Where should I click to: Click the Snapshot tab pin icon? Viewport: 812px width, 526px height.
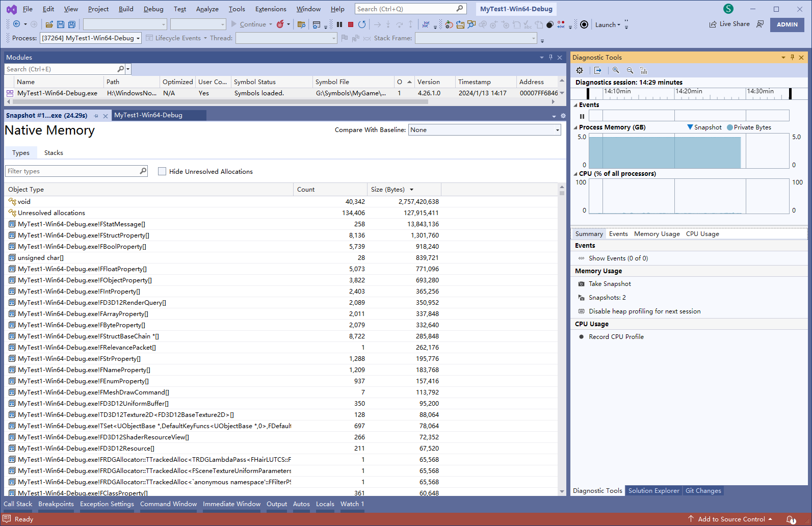96,116
